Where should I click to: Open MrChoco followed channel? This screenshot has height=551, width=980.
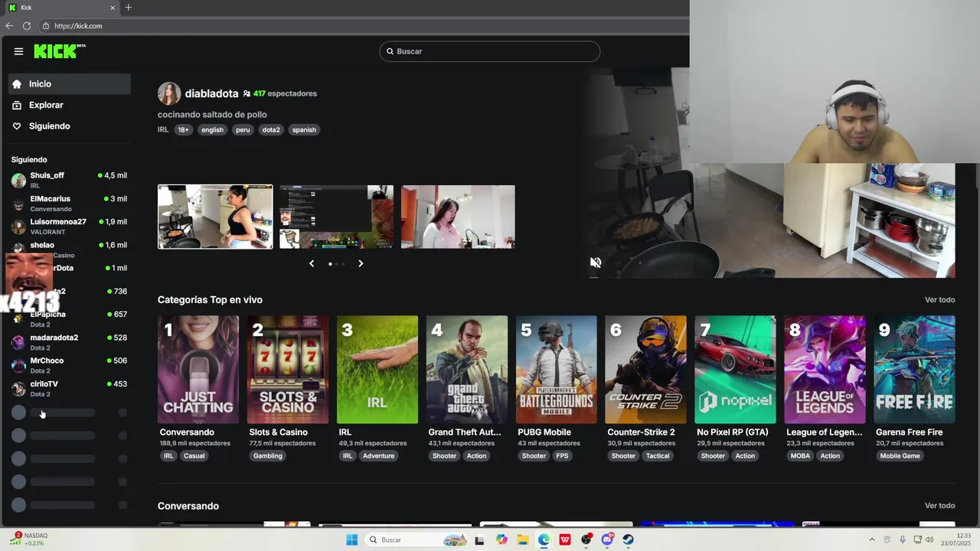(69, 365)
